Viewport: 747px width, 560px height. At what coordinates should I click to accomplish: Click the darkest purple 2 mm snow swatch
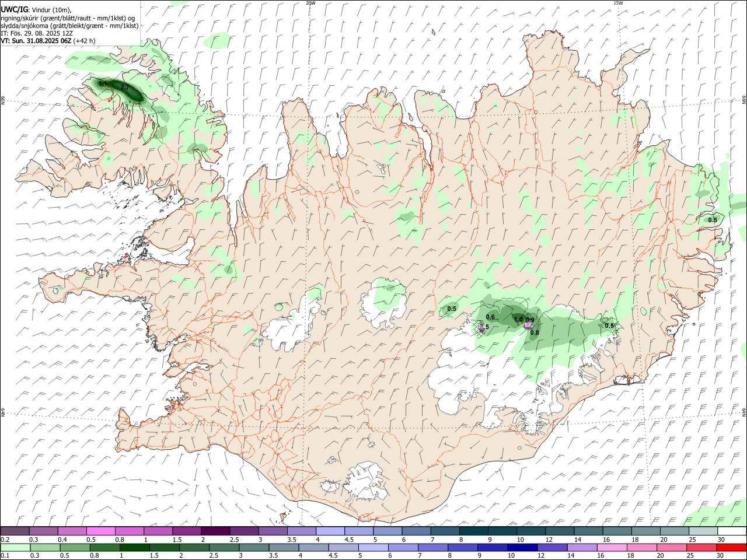point(215,531)
